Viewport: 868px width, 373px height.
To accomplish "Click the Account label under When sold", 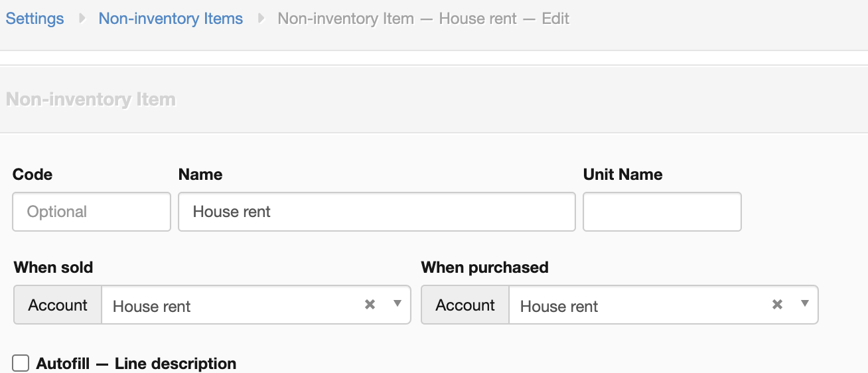I will pyautogui.click(x=58, y=305).
